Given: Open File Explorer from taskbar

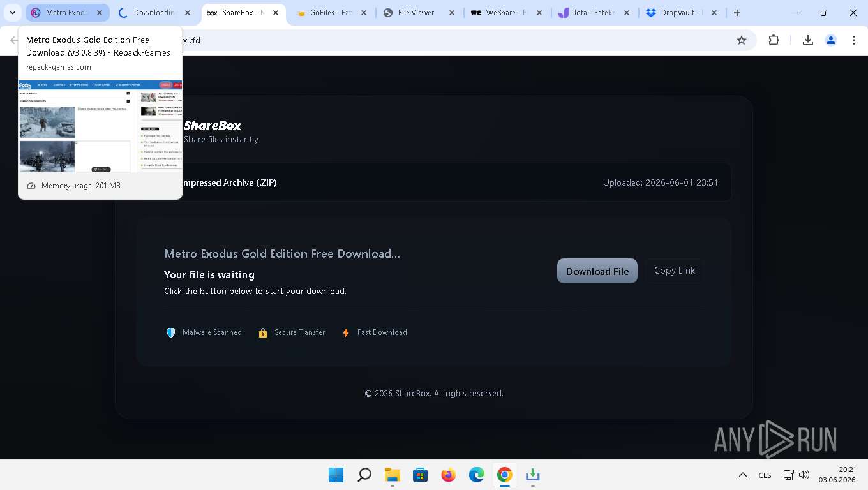Looking at the screenshot, I should pyautogui.click(x=392, y=475).
